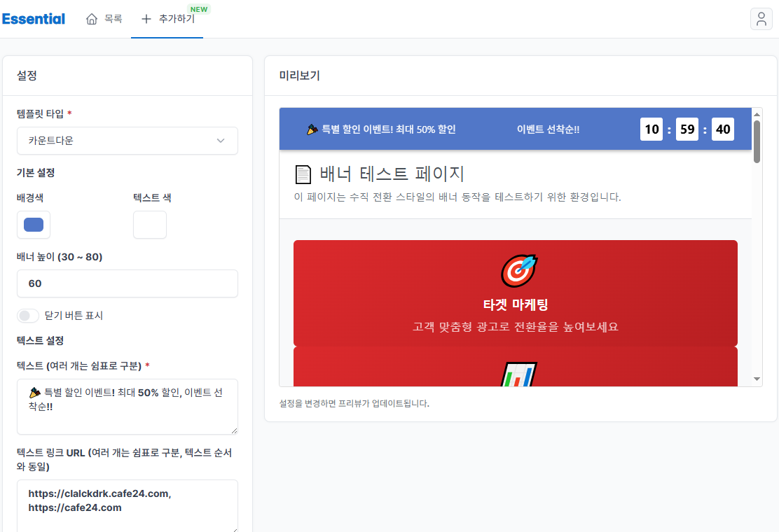
Task: Open the blue 배경색 color swatch
Action: [34, 225]
